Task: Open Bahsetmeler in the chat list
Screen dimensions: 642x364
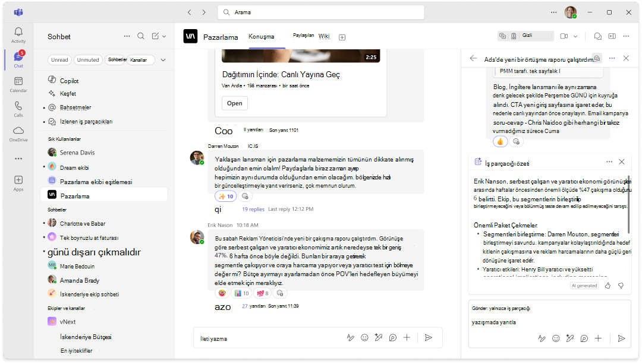Action: [105, 107]
